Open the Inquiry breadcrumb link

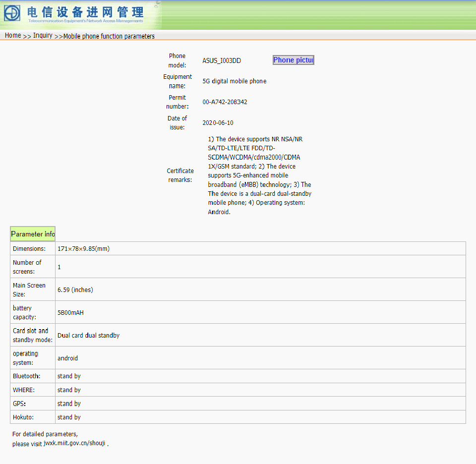click(x=43, y=36)
